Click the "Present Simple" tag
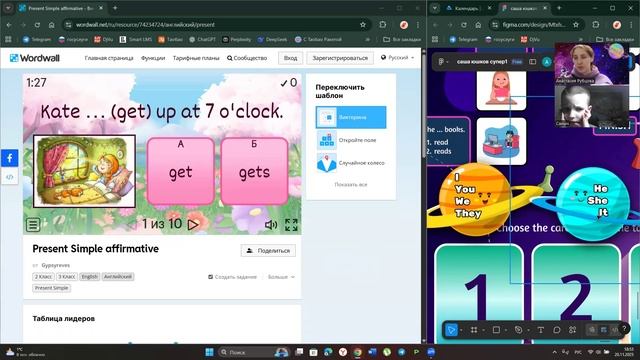The width and height of the screenshot is (640, 360). tap(51, 288)
